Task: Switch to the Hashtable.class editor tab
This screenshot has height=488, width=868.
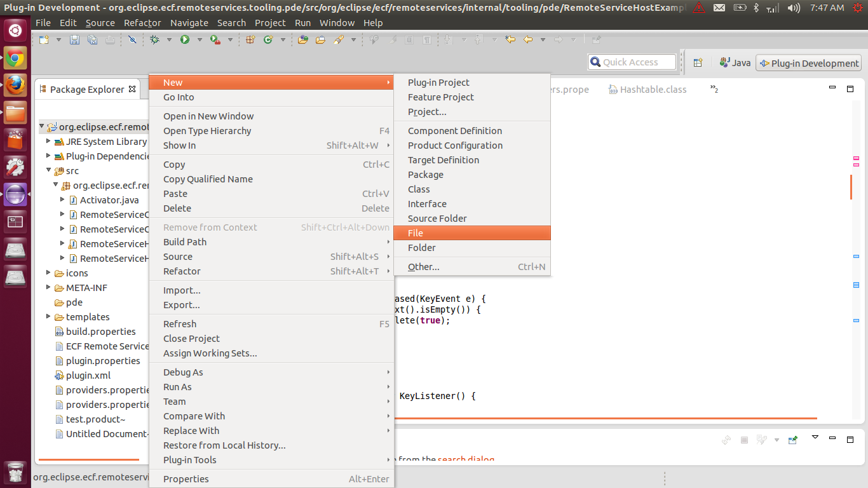Action: [x=648, y=90]
